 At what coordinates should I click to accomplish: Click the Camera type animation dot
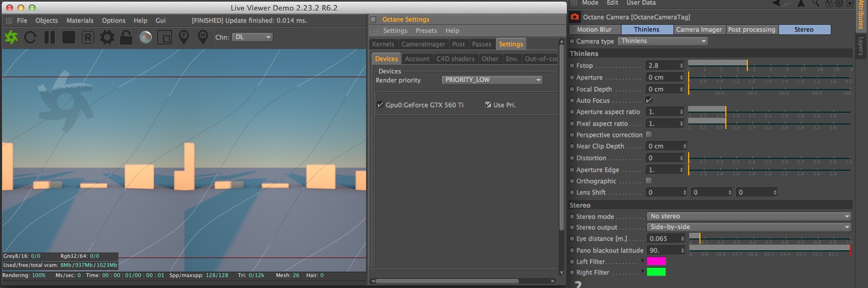point(572,41)
